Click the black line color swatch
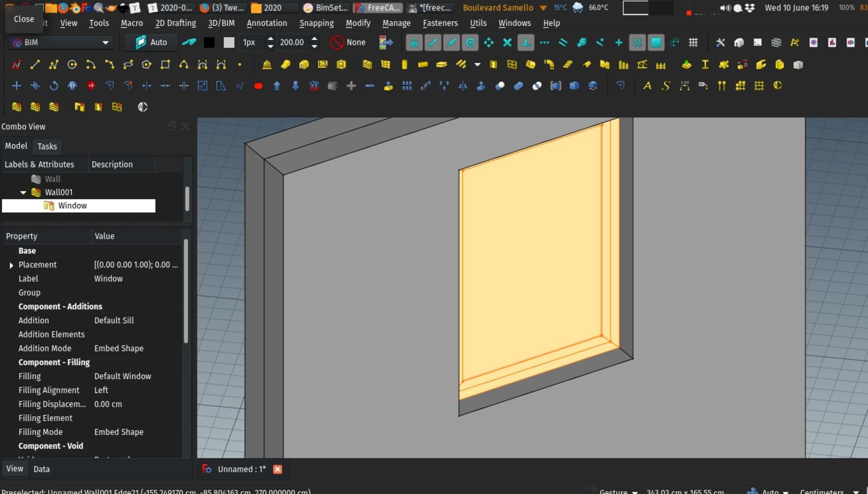 [x=209, y=42]
